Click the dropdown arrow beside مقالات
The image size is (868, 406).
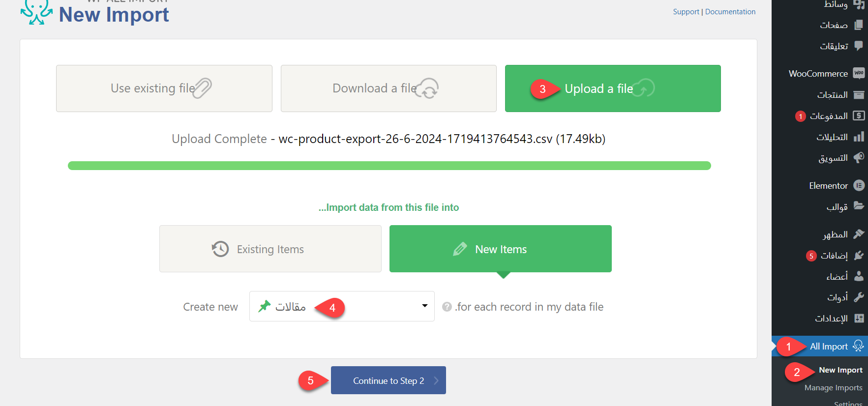[x=424, y=306]
